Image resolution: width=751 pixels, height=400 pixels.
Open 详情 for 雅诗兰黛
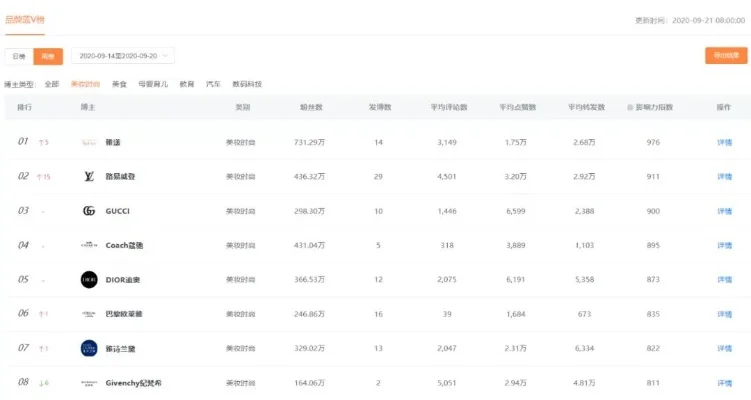coord(724,348)
